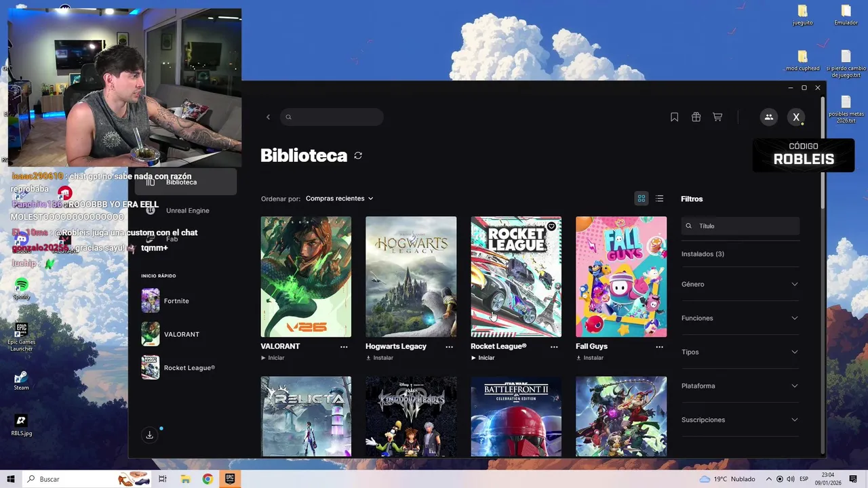This screenshot has height=488, width=868.
Task: Select Biblioteca in the sidebar
Action: (x=185, y=182)
